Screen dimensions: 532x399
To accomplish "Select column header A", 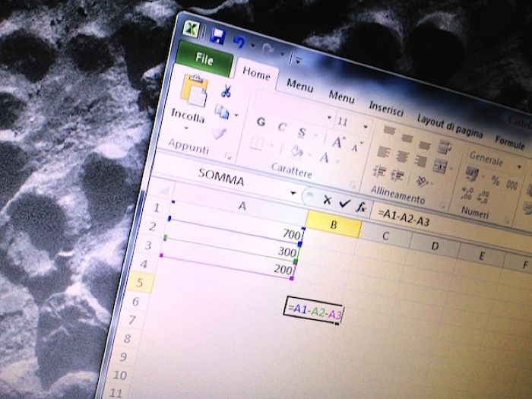I will (x=242, y=205).
